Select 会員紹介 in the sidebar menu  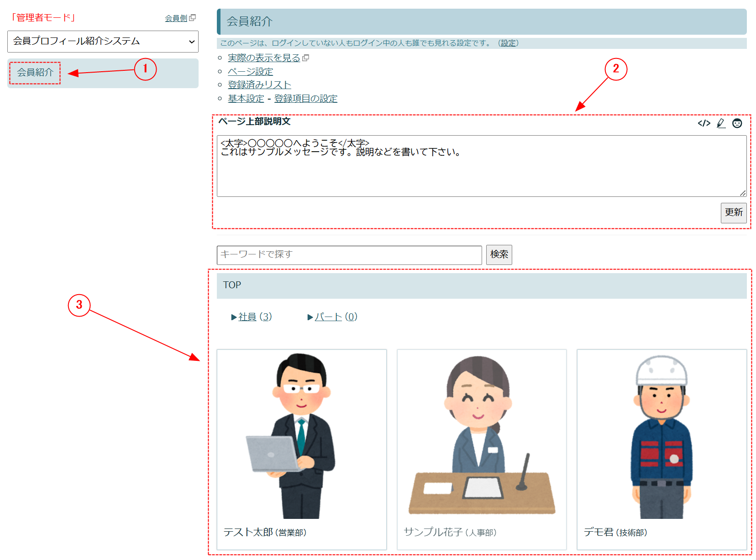[35, 73]
